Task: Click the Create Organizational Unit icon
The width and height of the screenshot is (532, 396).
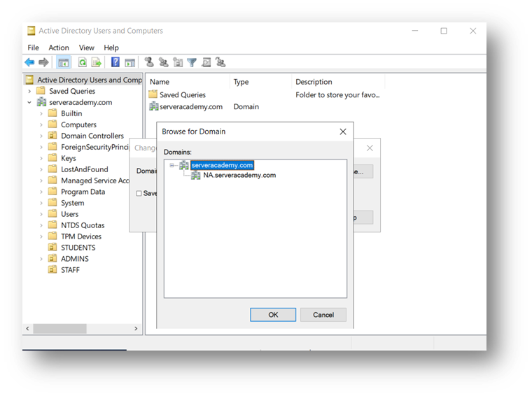Action: pyautogui.click(x=178, y=62)
